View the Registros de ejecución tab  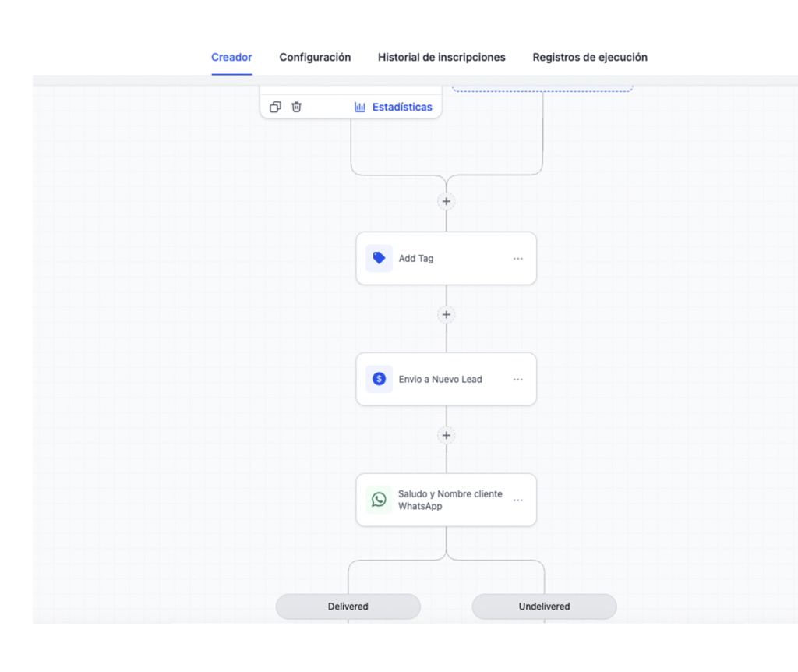(589, 58)
